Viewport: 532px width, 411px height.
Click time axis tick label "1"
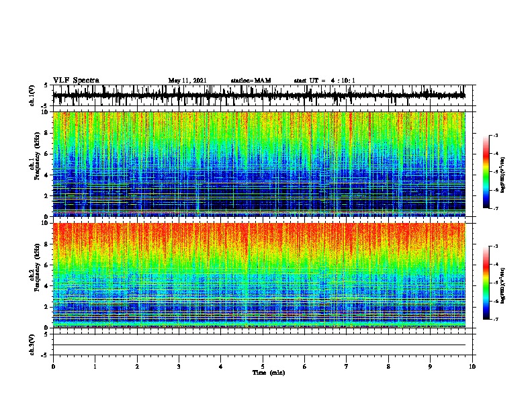pos(95,367)
